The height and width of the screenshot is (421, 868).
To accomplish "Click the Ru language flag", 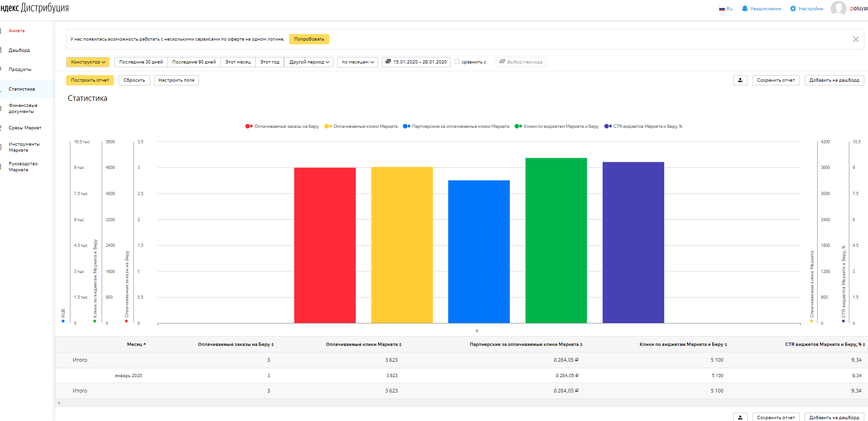I will pyautogui.click(x=722, y=9).
